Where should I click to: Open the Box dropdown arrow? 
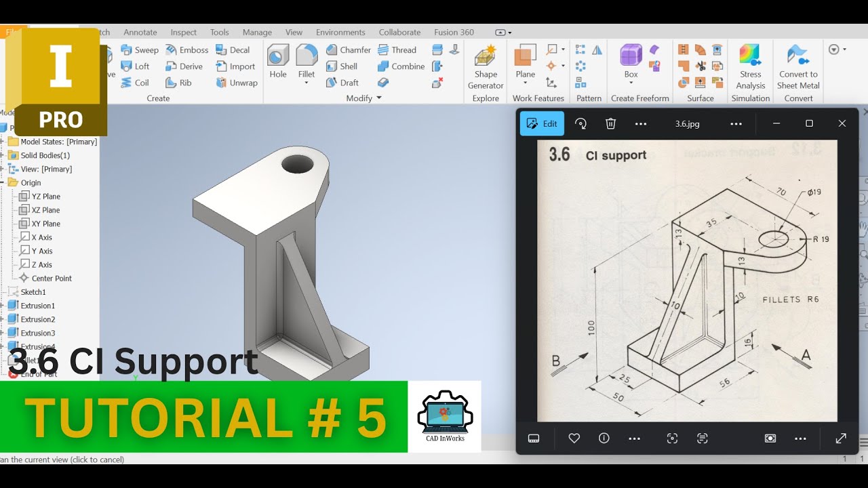point(631,83)
